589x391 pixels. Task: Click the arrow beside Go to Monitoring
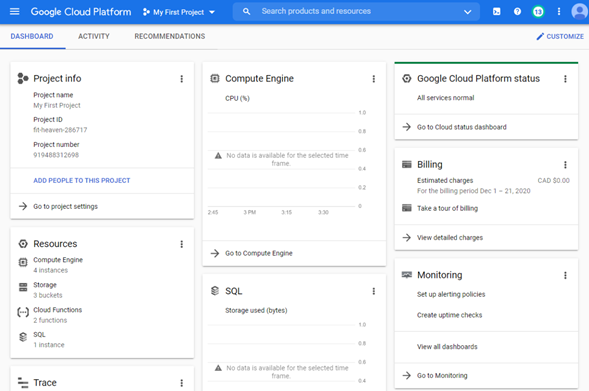tap(406, 375)
